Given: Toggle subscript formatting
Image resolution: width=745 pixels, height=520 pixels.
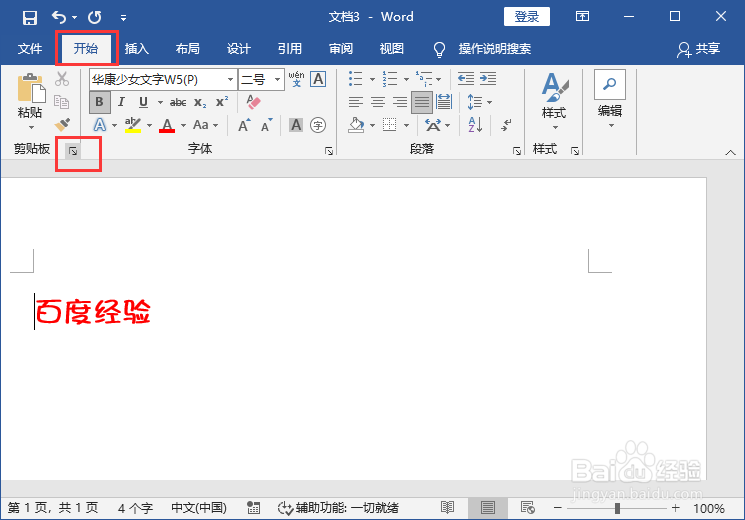Looking at the screenshot, I should 200,102.
